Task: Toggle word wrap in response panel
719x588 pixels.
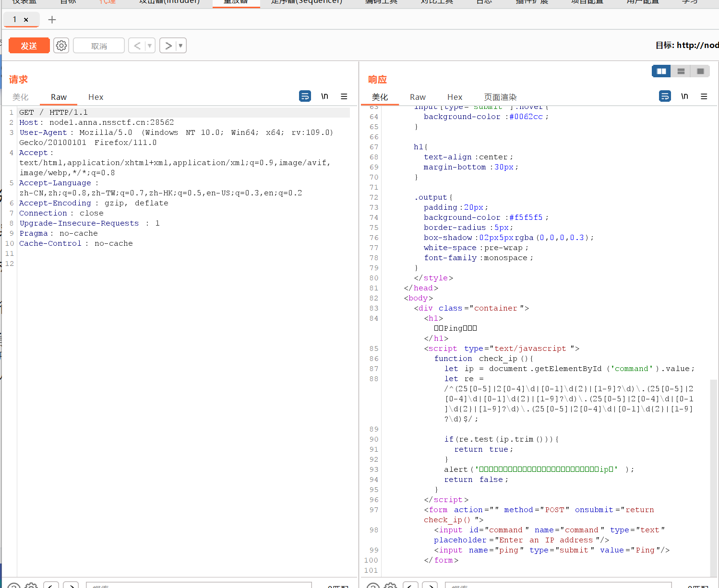Action: (665, 96)
